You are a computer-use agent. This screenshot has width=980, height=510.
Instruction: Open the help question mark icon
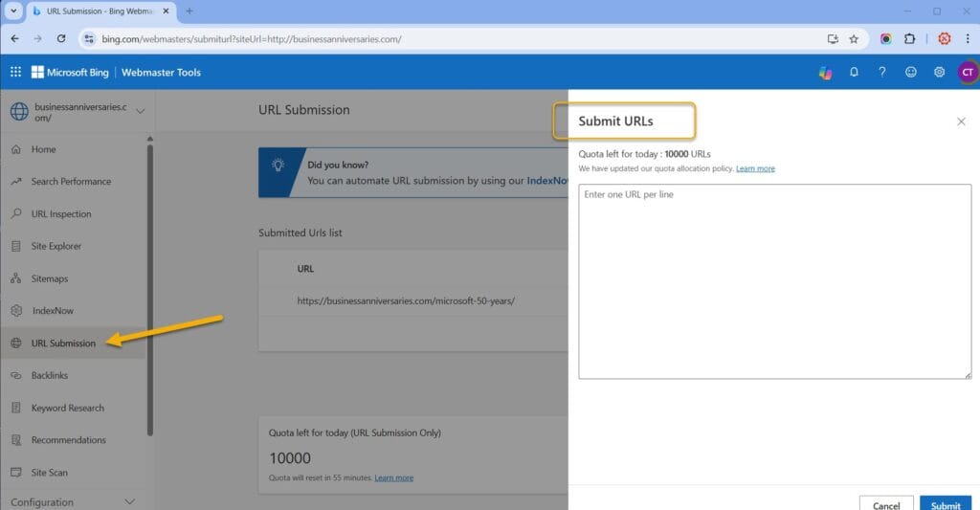(881, 72)
